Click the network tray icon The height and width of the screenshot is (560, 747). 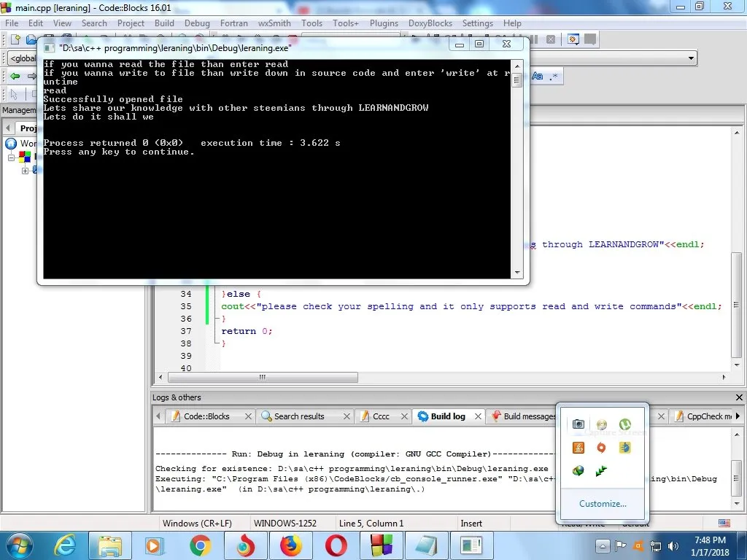656,545
